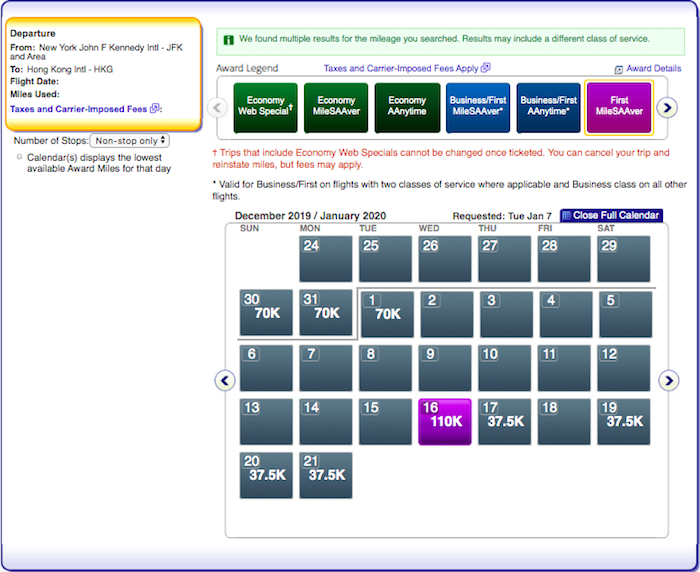Click January 12 calendar cell
Screen dimensions: 700x572
[x=624, y=368]
